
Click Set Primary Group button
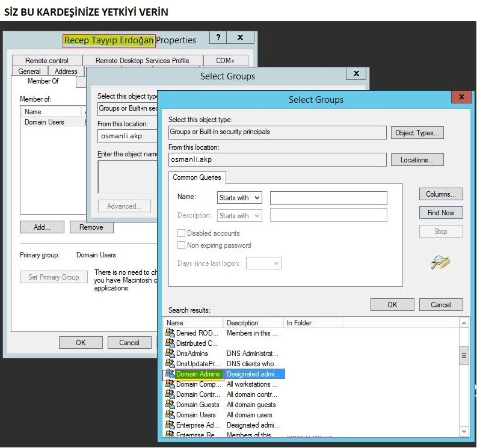(54, 277)
